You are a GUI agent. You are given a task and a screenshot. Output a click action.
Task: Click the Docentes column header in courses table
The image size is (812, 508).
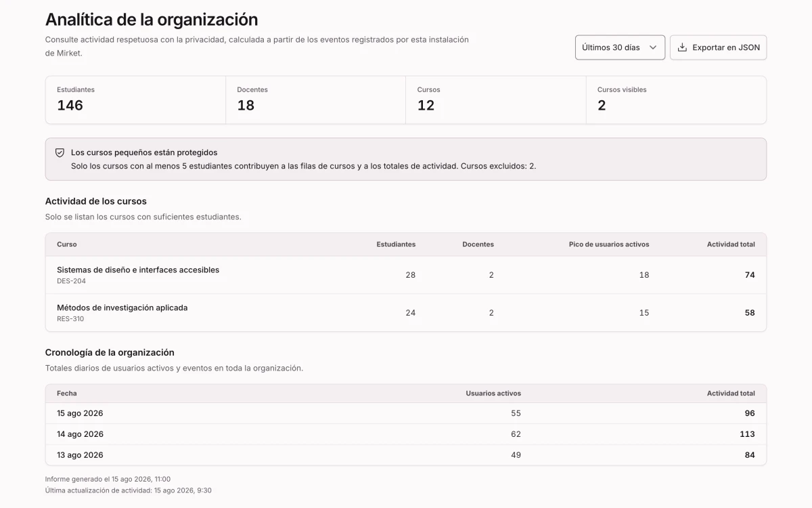[x=478, y=245]
